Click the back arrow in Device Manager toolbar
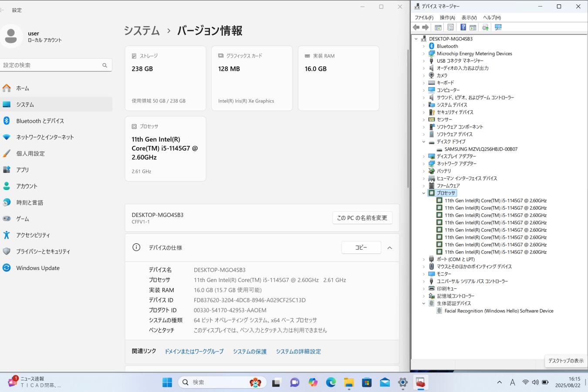The height and width of the screenshot is (392, 588). (x=416, y=27)
